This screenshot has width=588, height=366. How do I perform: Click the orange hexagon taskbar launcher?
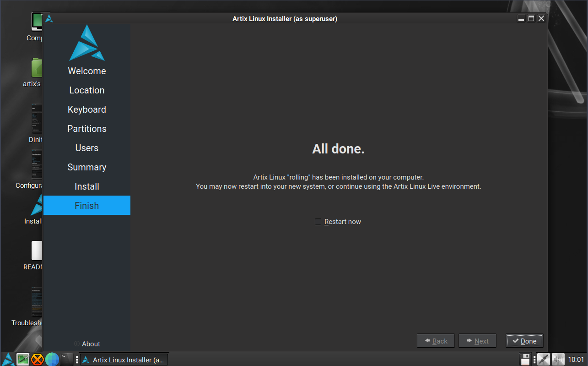pos(38,360)
